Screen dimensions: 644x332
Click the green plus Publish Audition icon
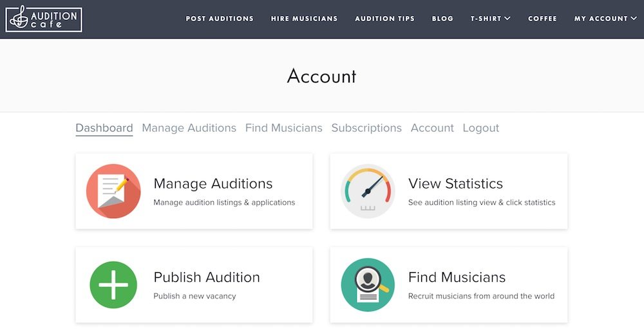[113, 285]
